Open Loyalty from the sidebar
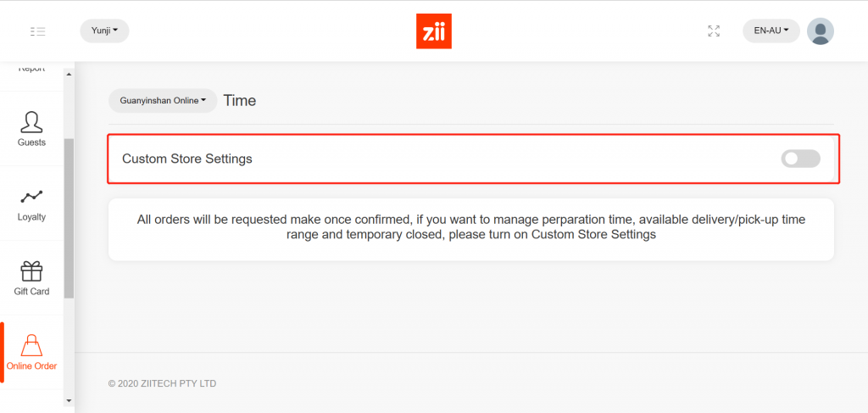The width and height of the screenshot is (868, 413). (x=31, y=204)
